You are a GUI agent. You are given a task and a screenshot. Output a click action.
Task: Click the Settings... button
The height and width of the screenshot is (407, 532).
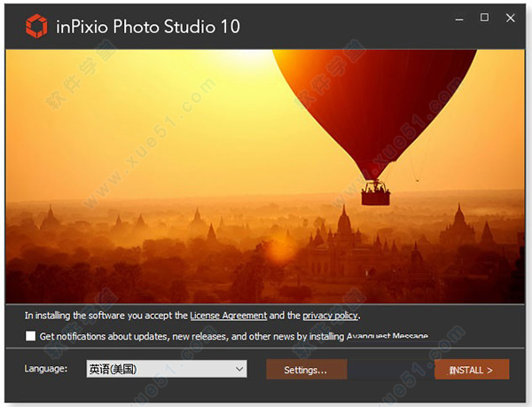307,370
